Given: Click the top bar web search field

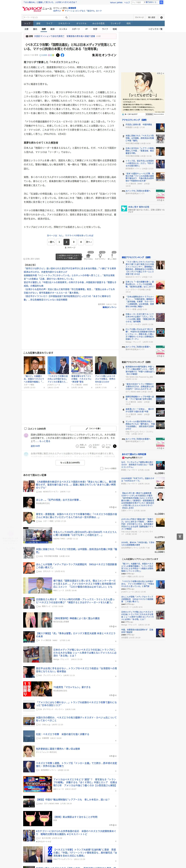Looking at the screenshot, I should point(137,2).
